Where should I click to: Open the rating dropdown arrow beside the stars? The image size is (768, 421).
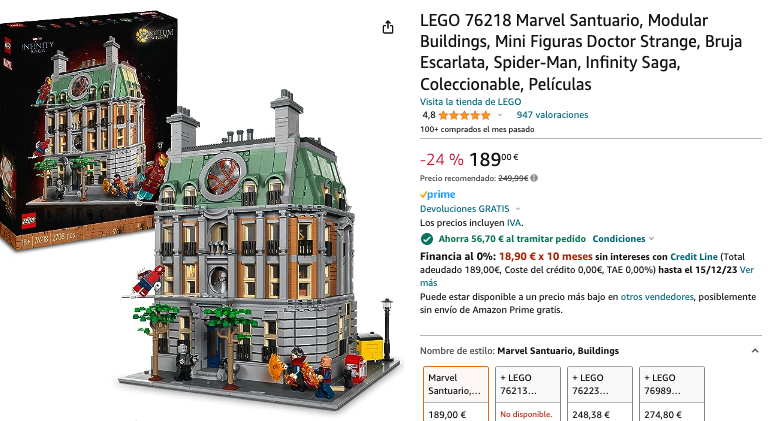click(x=500, y=116)
